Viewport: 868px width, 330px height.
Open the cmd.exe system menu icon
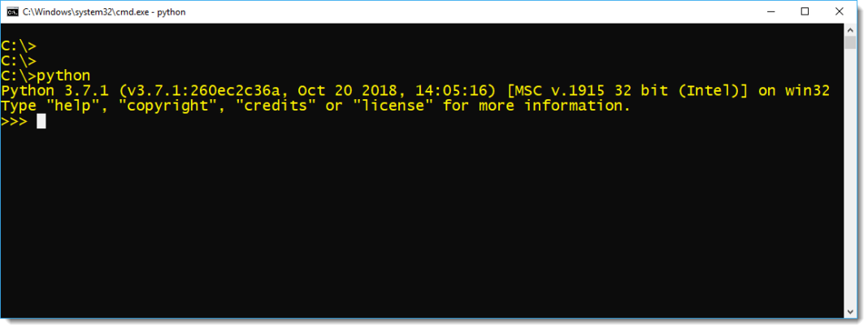pos(11,11)
